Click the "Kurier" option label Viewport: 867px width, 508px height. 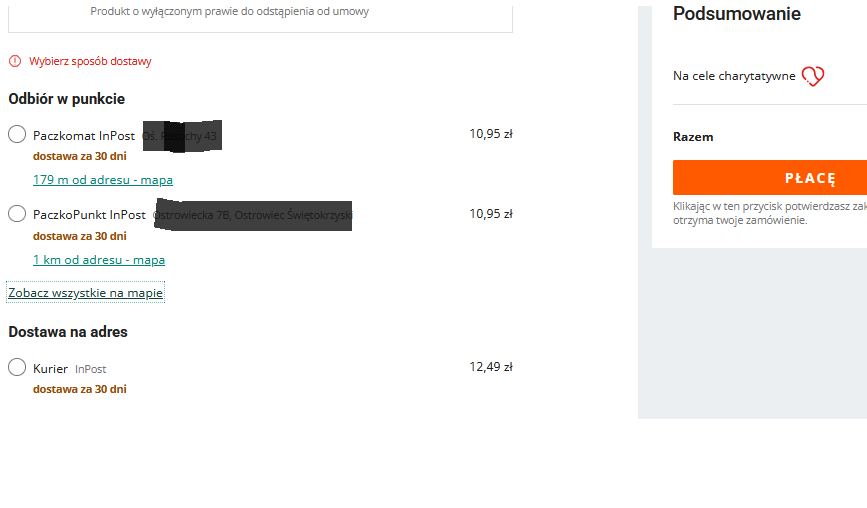tap(50, 369)
